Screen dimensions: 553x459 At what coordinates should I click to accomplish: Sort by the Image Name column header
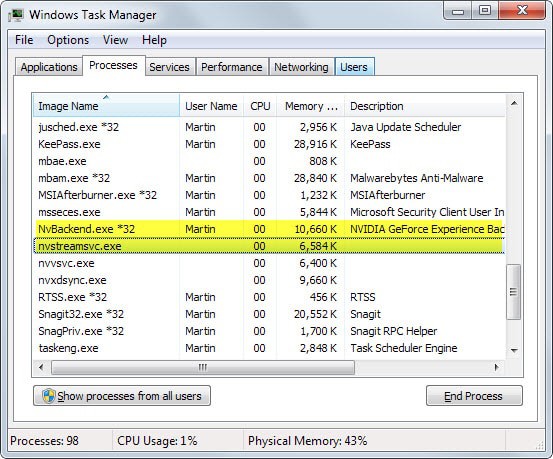(x=106, y=105)
